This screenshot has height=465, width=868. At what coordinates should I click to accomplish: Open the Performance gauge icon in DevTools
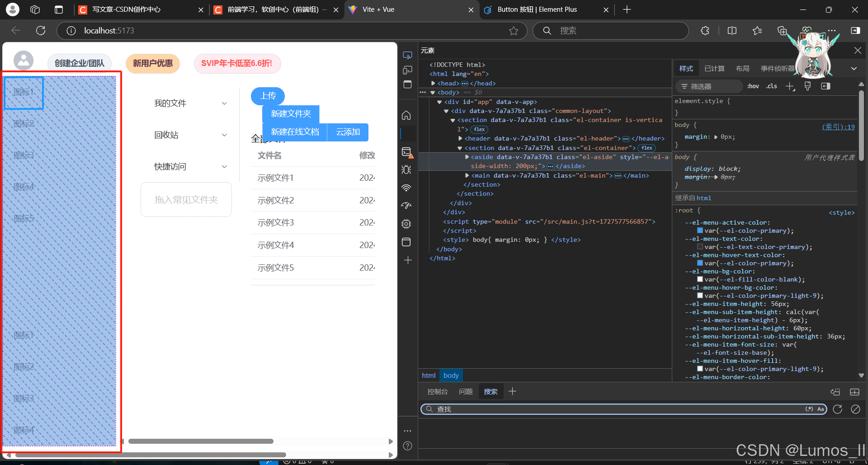406,206
